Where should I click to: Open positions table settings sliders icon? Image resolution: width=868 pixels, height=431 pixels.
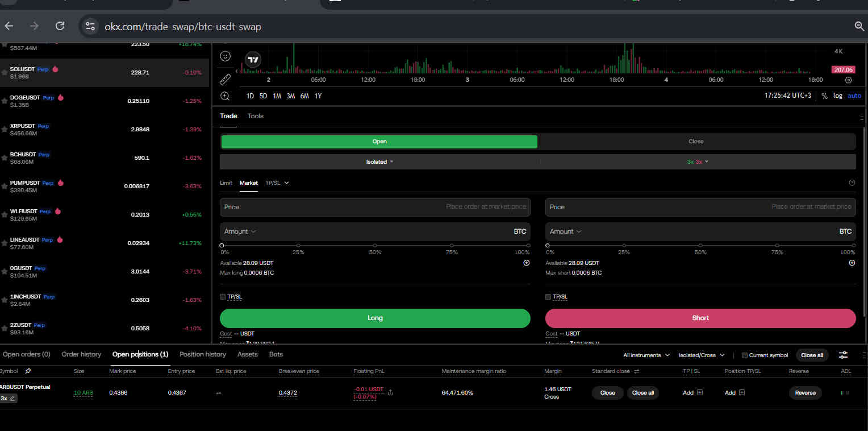point(843,355)
